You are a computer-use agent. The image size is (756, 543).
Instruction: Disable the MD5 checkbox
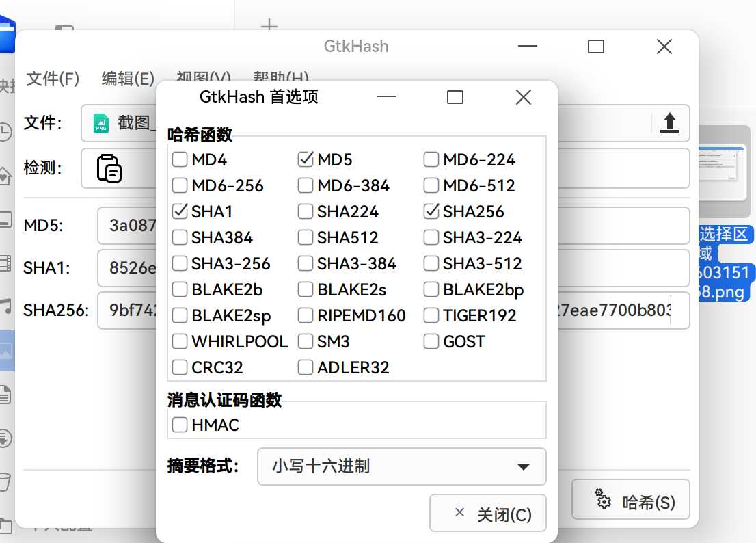(x=306, y=159)
